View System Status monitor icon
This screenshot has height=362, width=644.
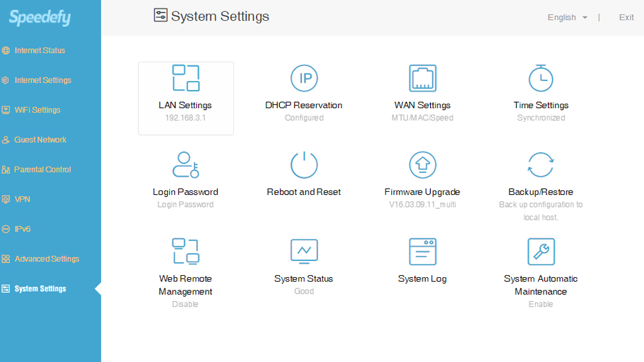pos(304,251)
